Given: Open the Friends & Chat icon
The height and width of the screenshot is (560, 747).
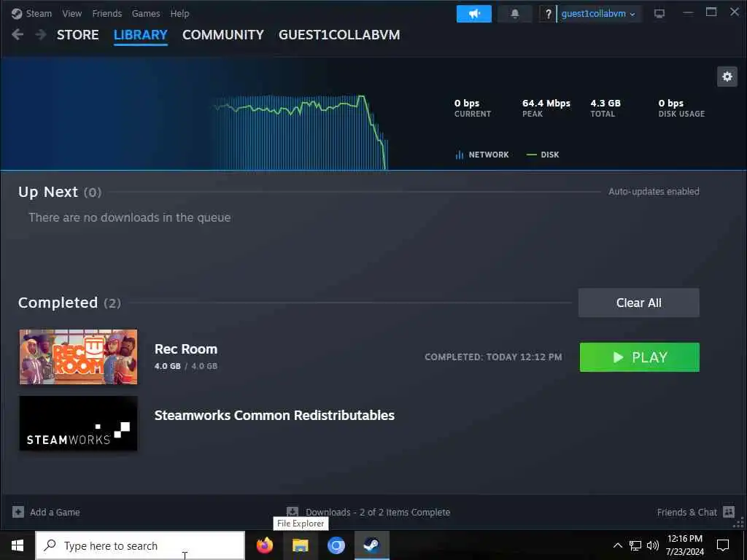Looking at the screenshot, I should [729, 512].
